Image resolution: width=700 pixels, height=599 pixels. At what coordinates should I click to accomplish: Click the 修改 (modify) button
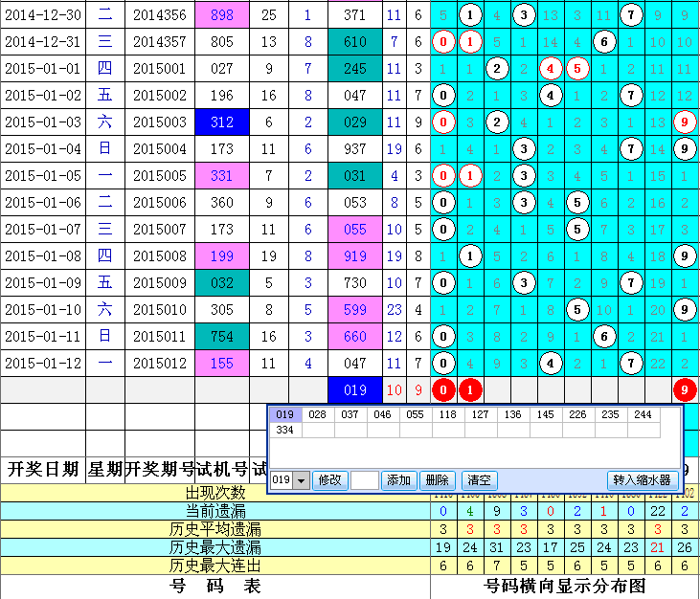[x=328, y=480]
